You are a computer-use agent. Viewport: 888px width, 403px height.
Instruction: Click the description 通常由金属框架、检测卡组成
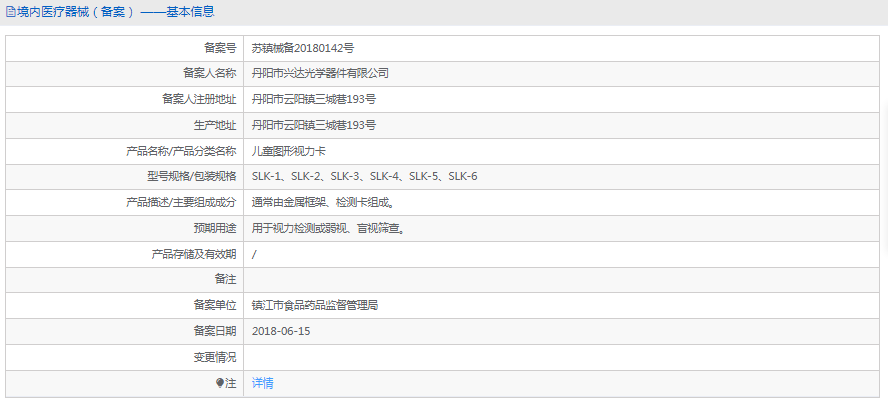point(329,202)
